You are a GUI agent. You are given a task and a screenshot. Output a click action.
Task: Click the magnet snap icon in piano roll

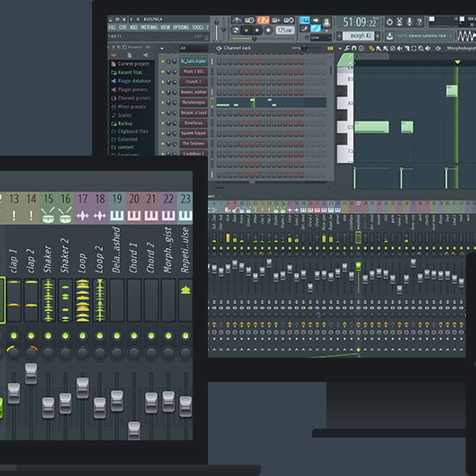(354, 48)
